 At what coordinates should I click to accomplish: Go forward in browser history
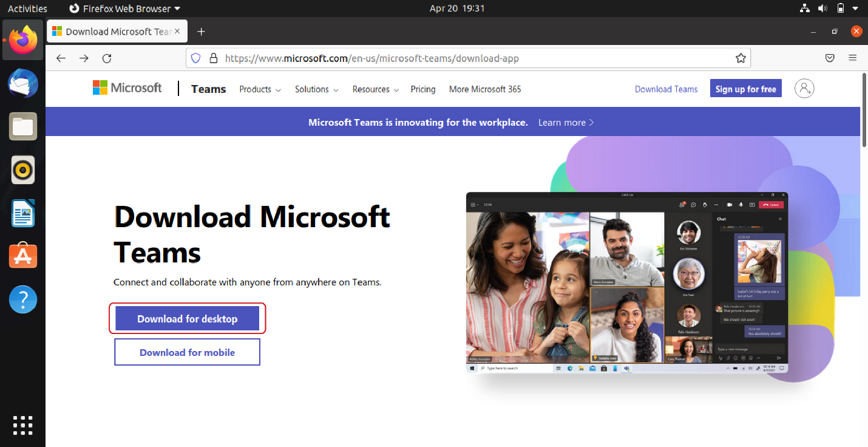pyautogui.click(x=84, y=58)
